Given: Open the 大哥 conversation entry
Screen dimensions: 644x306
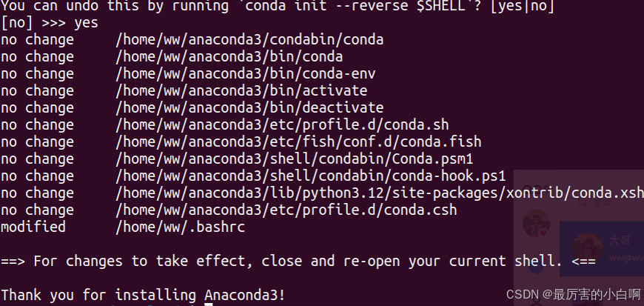Looking at the screenshot, I should (602, 249).
